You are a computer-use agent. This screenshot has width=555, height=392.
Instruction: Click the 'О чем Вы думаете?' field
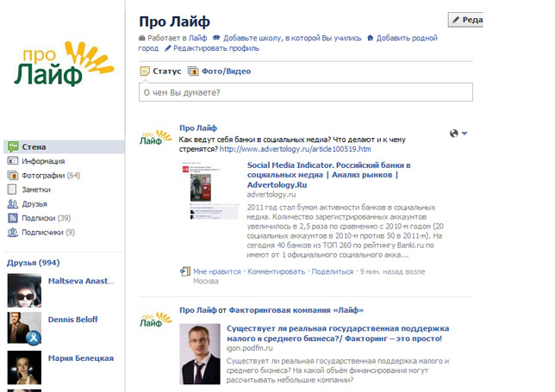tap(306, 92)
